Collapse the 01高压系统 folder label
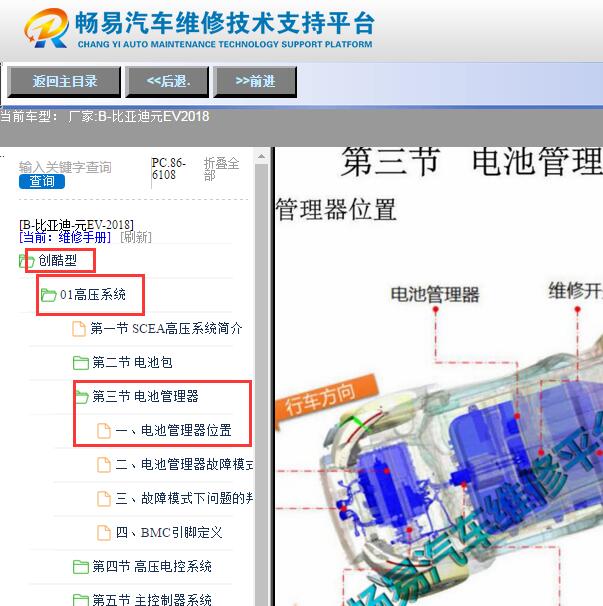This screenshot has height=606, width=603. [93, 294]
